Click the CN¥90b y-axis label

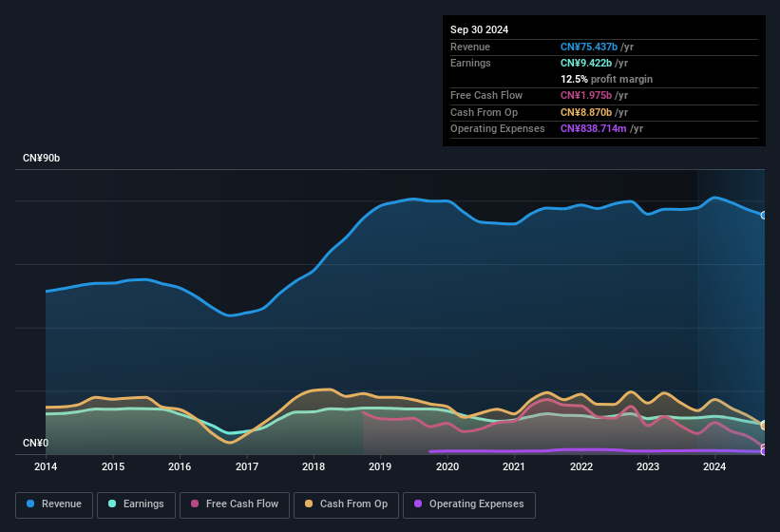tap(41, 158)
